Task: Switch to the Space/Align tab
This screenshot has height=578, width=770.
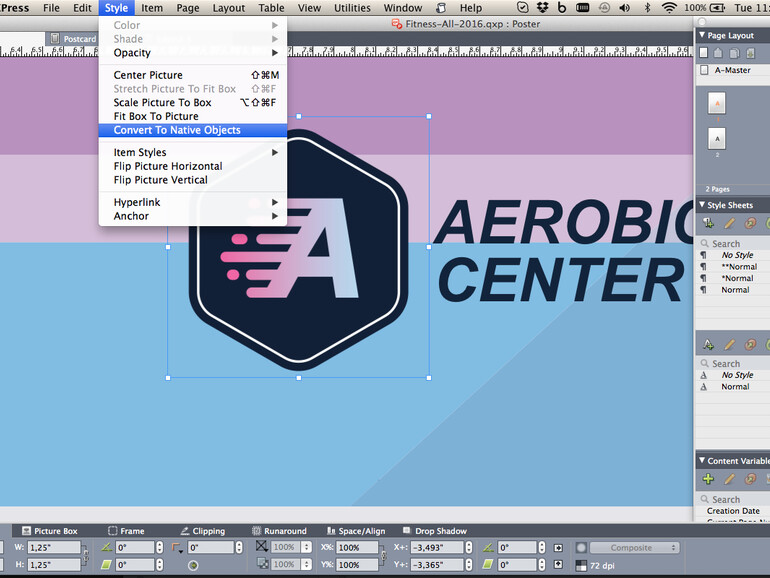Action: coord(356,531)
